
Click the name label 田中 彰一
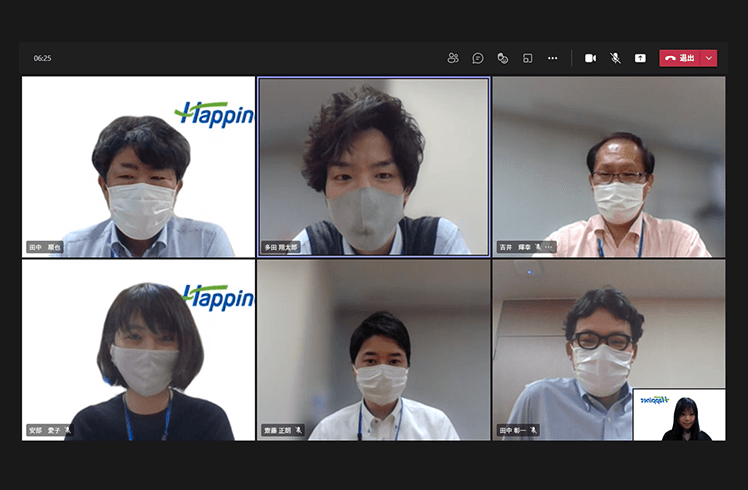click(512, 430)
